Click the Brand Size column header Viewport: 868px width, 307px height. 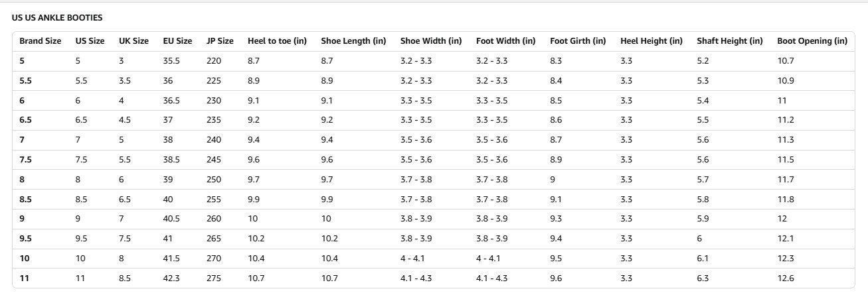41,41
